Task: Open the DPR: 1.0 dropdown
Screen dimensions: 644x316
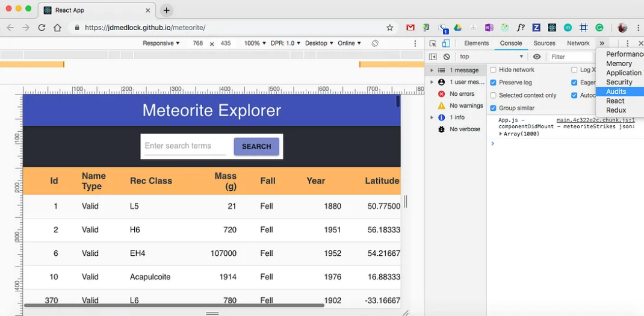Action: [285, 43]
